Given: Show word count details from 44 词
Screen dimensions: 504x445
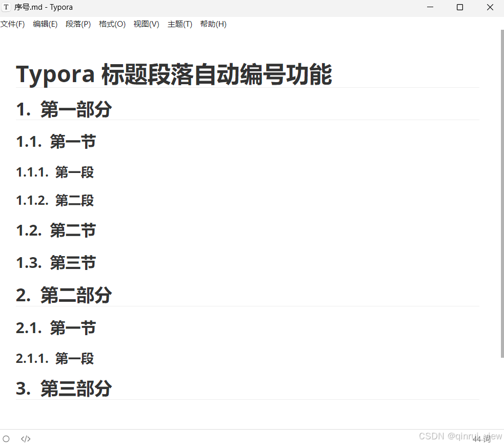Looking at the screenshot, I should pos(481,438).
